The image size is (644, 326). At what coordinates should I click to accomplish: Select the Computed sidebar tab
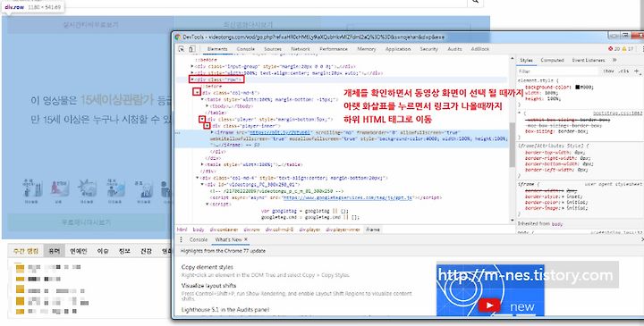coord(553,60)
